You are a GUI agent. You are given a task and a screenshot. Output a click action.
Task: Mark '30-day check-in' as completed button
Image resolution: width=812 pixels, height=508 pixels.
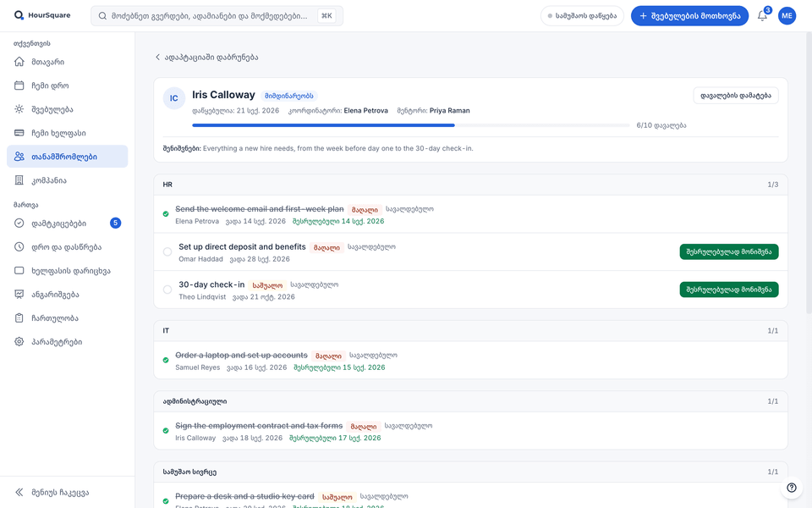pyautogui.click(x=728, y=290)
